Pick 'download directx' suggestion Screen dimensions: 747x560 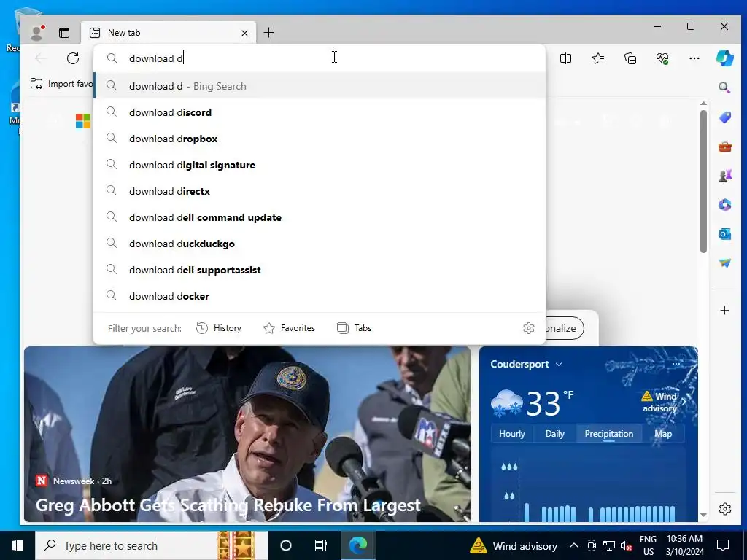[320, 191]
